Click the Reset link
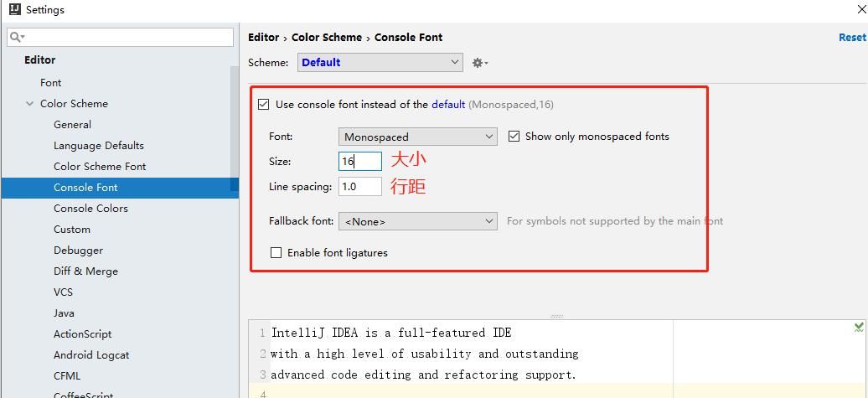Image resolution: width=868 pixels, height=398 pixels. click(x=852, y=37)
